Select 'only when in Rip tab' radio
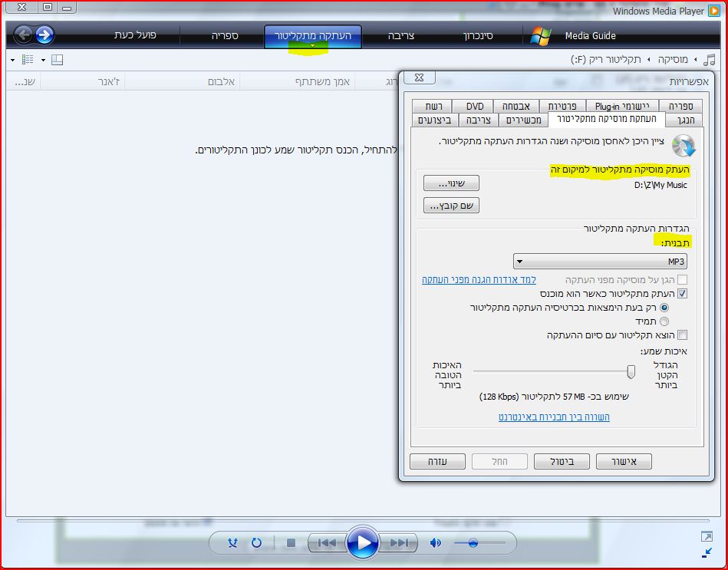Screen dimensions: 728x570 [x=664, y=308]
